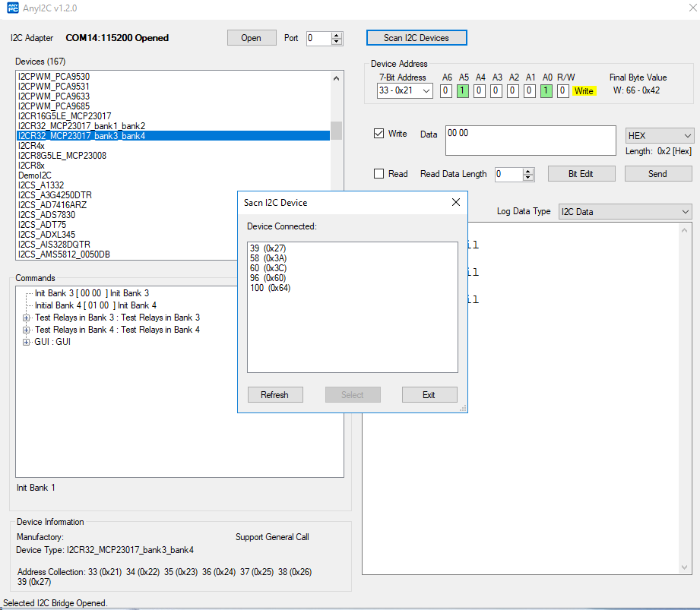
Task: Select Initial Bank 4 command
Action: click(96, 305)
